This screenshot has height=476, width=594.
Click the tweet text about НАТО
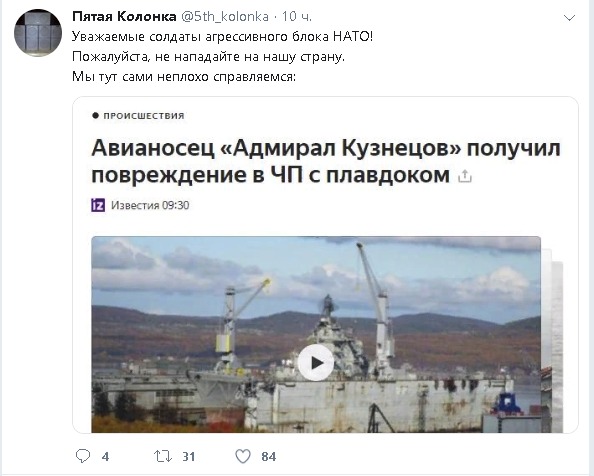pos(223,57)
